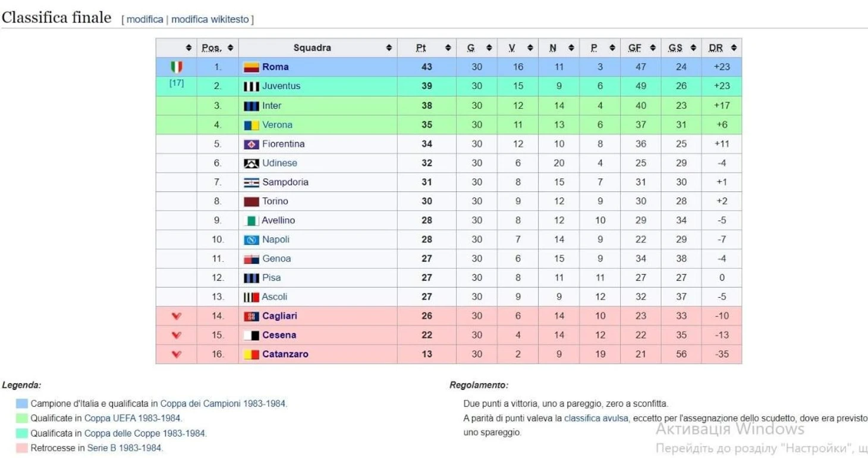Sort by the GF column header
This screenshot has width=868, height=458.
click(x=652, y=48)
